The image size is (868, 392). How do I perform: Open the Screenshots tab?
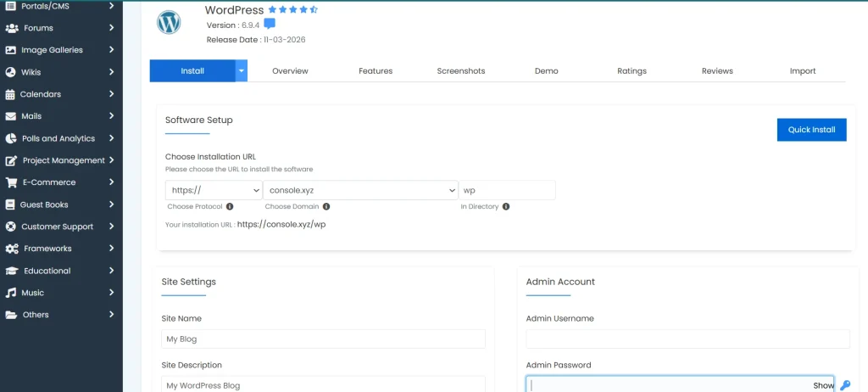pyautogui.click(x=461, y=71)
